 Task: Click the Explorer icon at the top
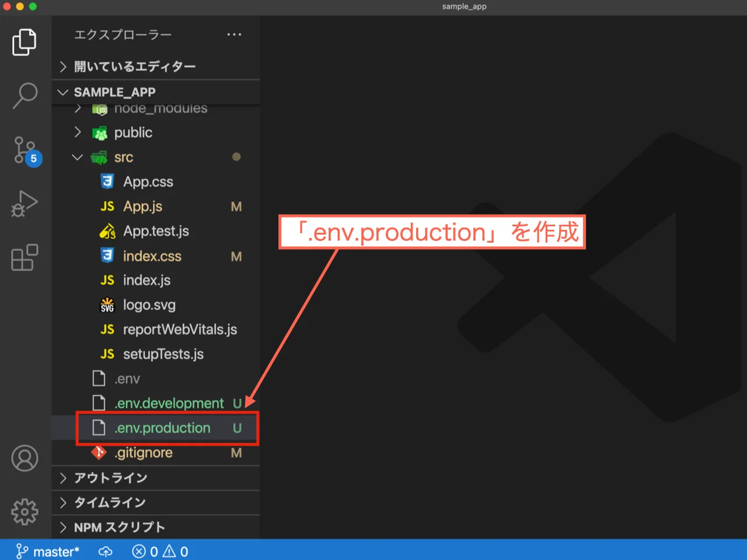pos(24,41)
